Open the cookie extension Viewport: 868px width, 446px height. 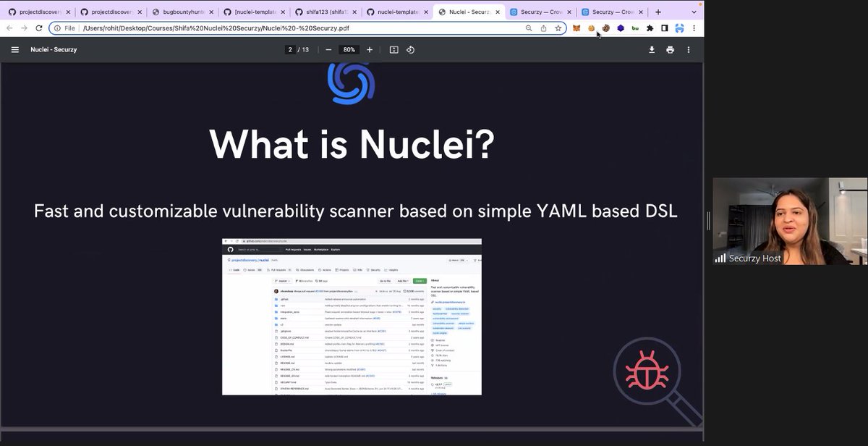click(605, 28)
